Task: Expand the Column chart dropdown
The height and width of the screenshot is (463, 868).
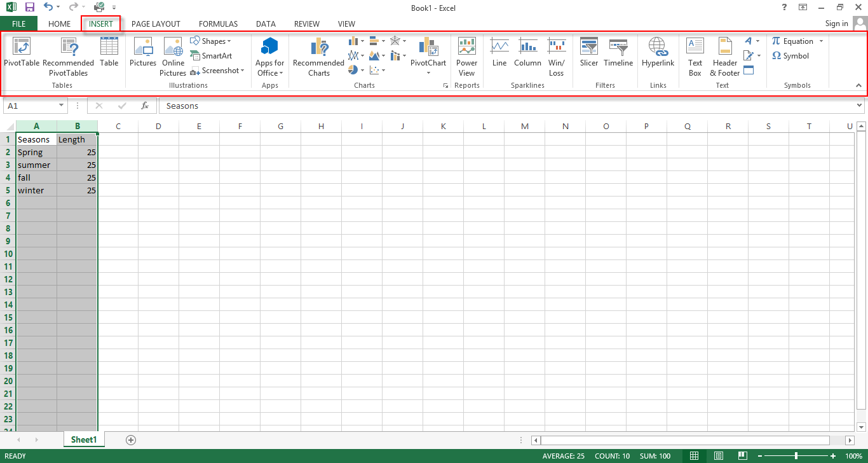Action: 362,41
